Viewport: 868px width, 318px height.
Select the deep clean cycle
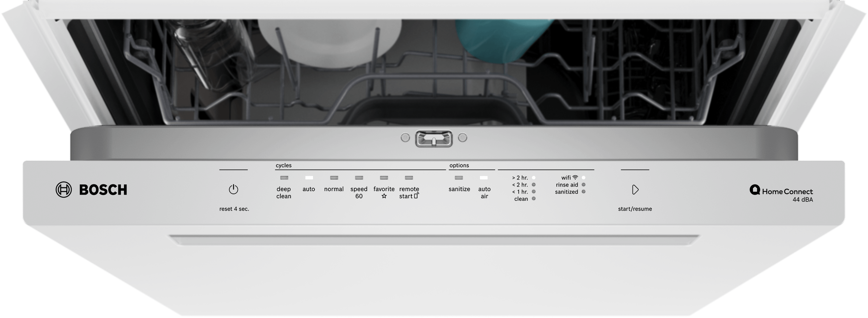[284, 192]
